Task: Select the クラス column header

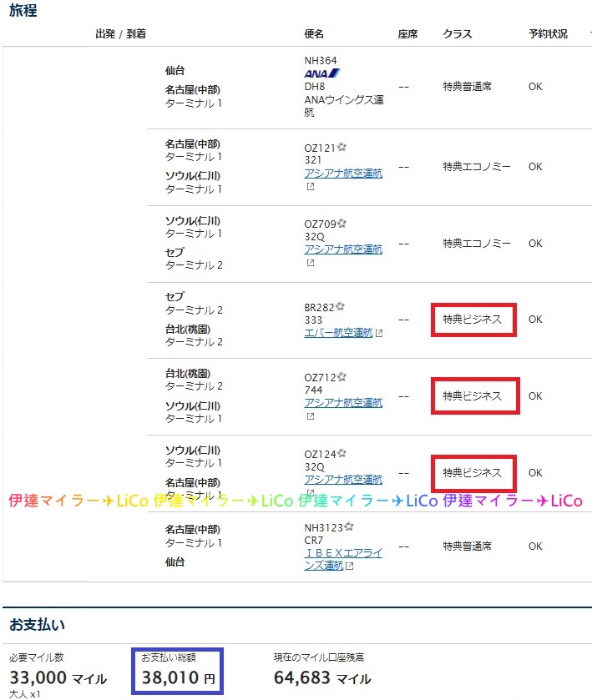Action: (x=457, y=34)
